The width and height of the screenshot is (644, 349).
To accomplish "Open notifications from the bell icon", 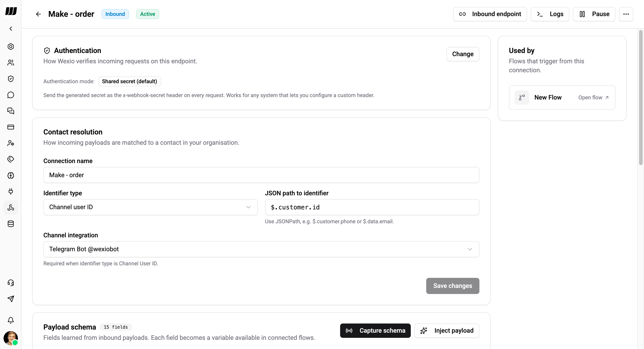I will (x=11, y=320).
